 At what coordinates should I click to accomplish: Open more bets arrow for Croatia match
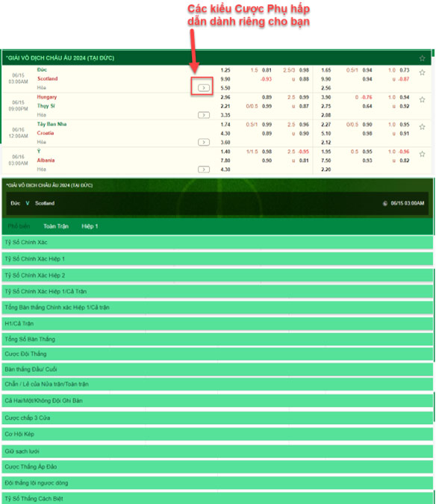point(203,142)
